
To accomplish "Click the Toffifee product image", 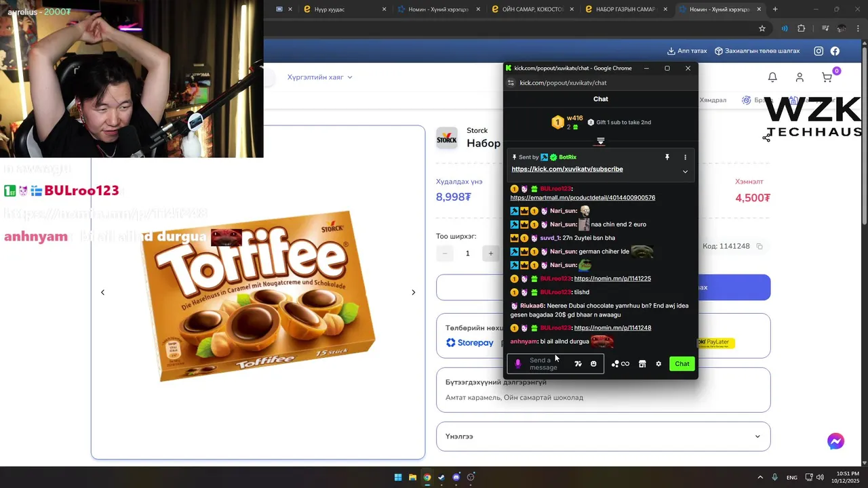I will coord(258,295).
